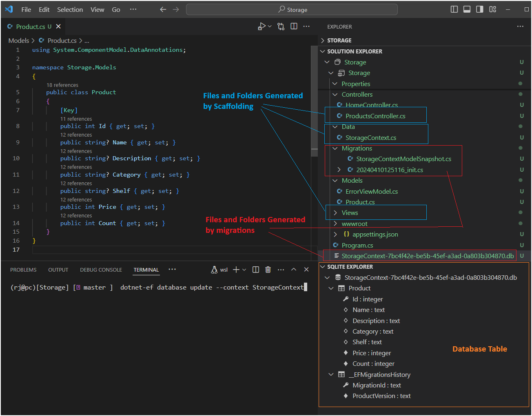The height and width of the screenshot is (416, 532).
Task: Toggle the Panel visibility icon in title bar
Action: 467,9
